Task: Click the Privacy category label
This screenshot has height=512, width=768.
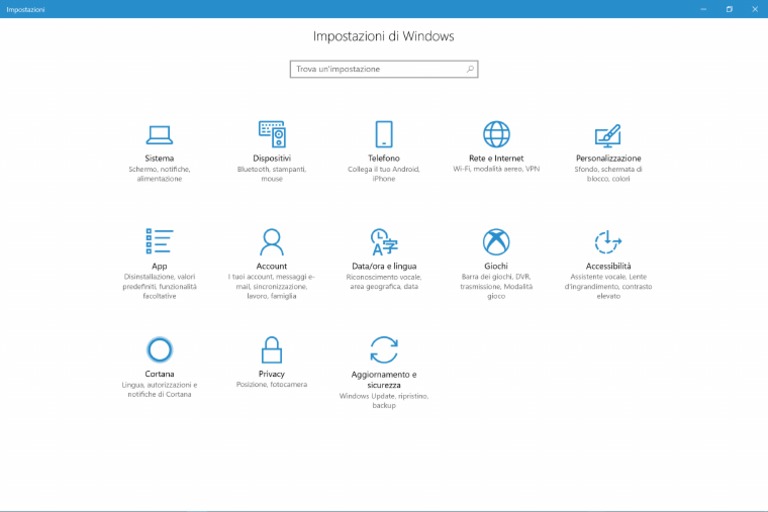Action: (x=271, y=374)
